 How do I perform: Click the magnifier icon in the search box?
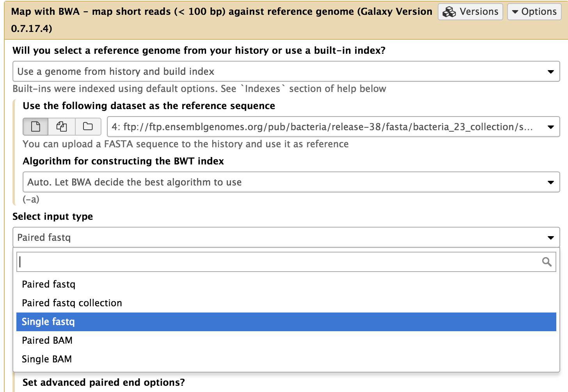pos(546,261)
